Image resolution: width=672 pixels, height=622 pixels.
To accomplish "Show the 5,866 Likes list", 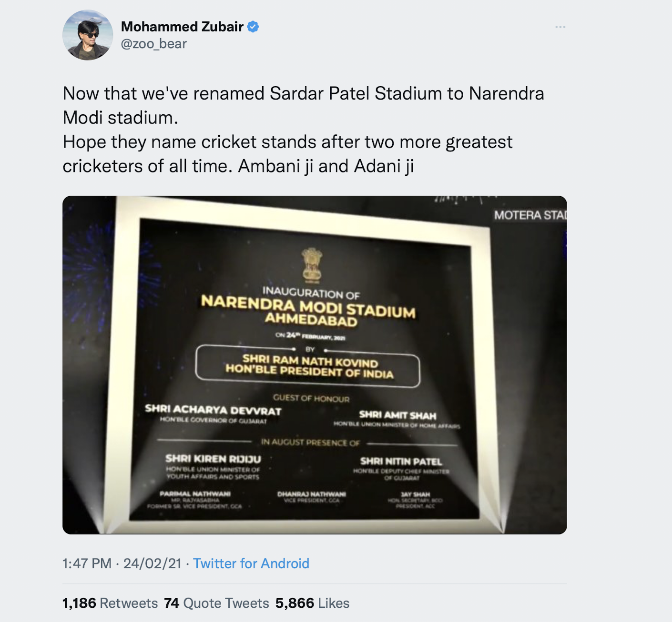I will coord(312,603).
